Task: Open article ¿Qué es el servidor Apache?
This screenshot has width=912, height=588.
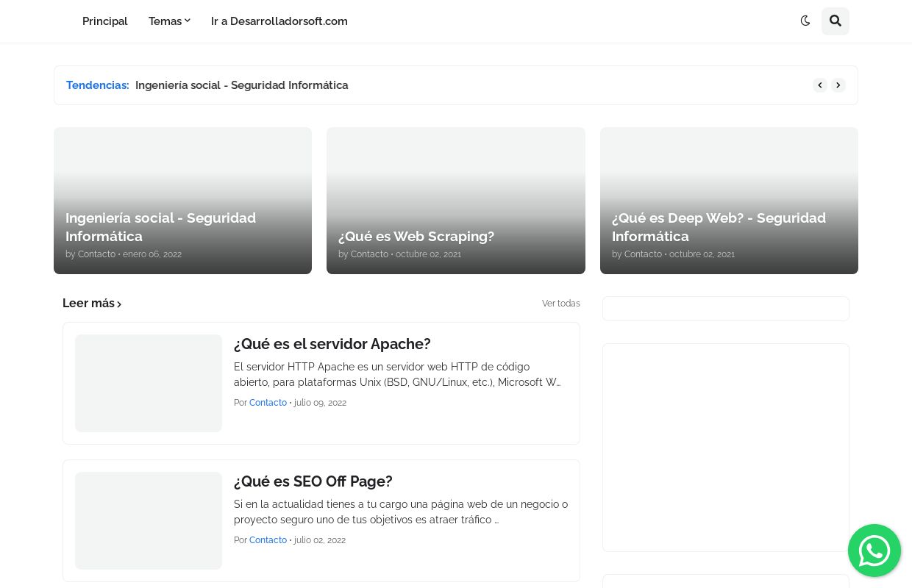Action: click(332, 344)
